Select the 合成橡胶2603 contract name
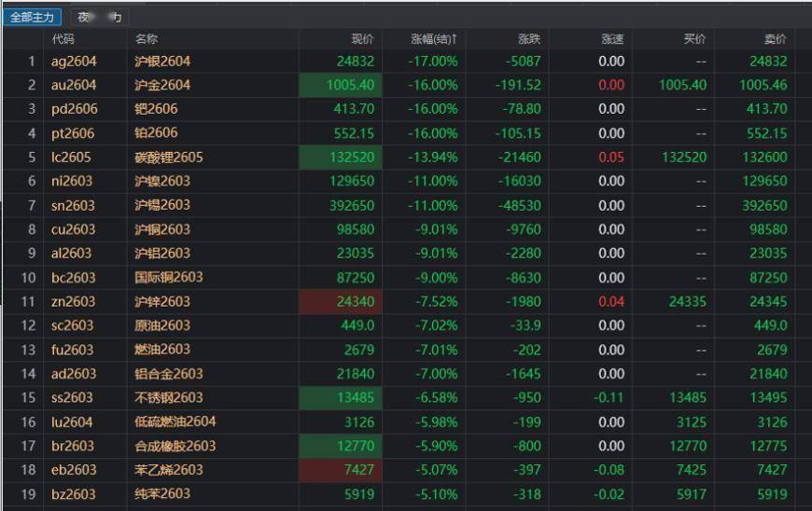The image size is (812, 511). (175, 446)
